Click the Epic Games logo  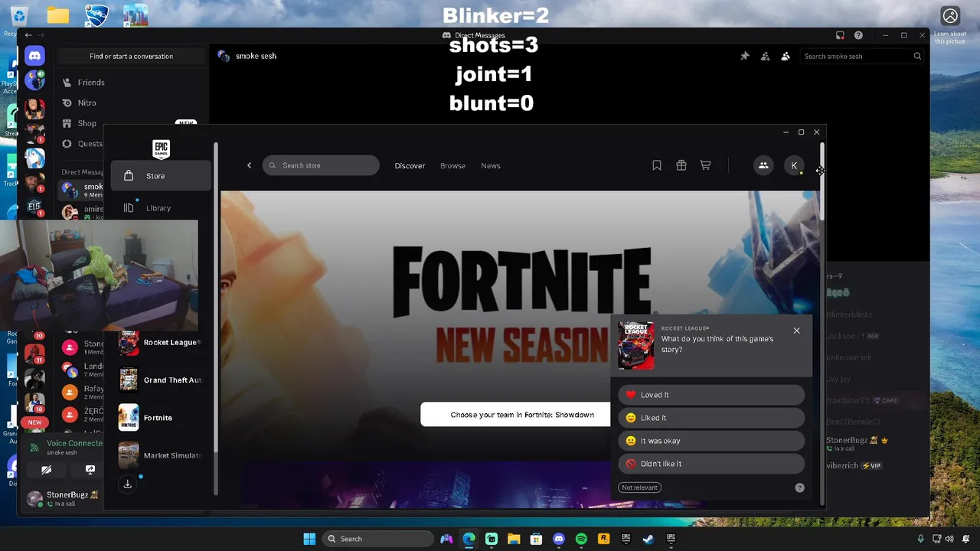(161, 148)
